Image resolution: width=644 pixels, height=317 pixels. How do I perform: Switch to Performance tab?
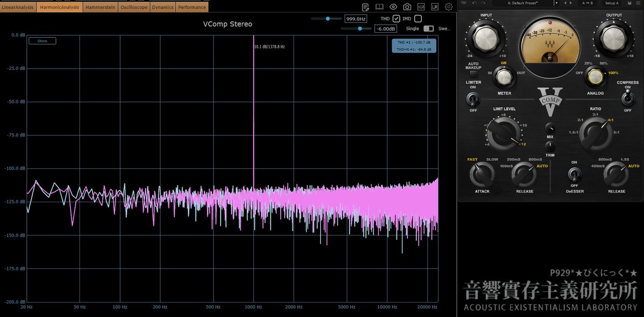(x=192, y=8)
